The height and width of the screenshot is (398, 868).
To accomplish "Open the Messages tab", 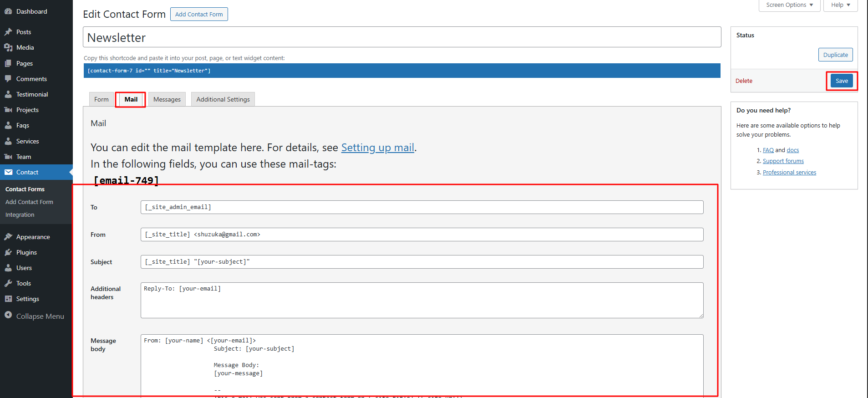I will coord(167,99).
